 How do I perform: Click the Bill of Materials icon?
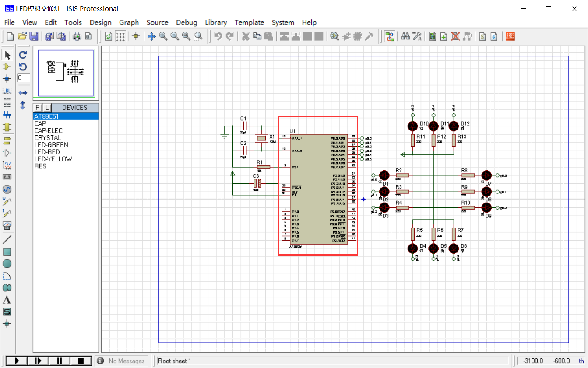coord(482,36)
